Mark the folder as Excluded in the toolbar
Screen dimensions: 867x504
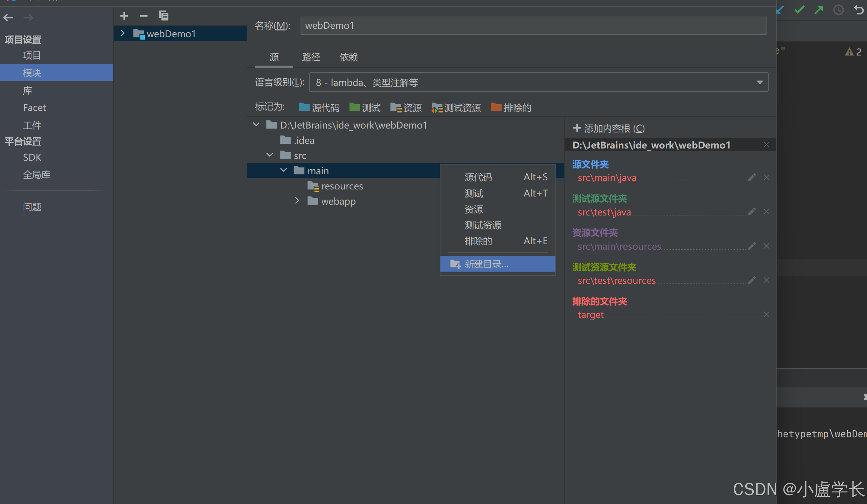click(x=511, y=108)
